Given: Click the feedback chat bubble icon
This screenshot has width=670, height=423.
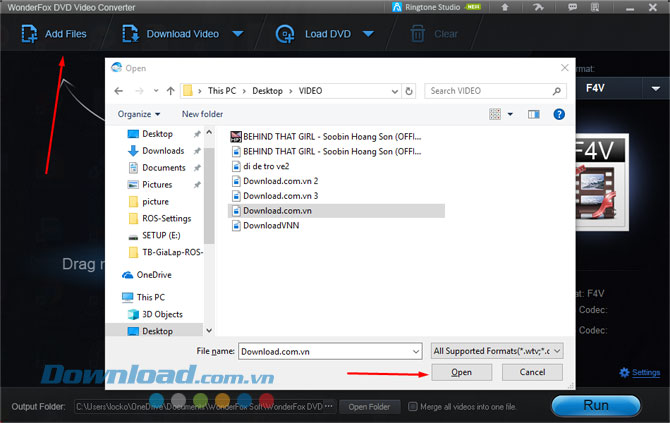Looking at the screenshot, I should coord(572,7).
